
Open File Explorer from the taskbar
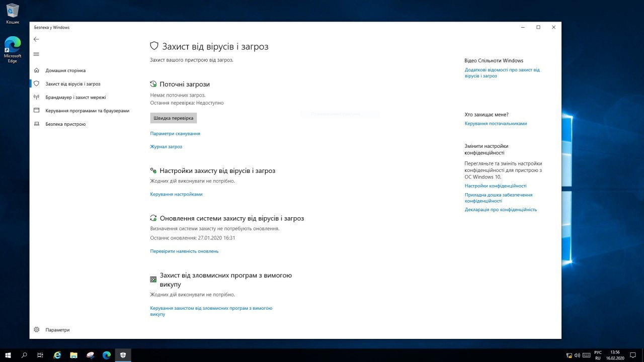tap(73, 355)
